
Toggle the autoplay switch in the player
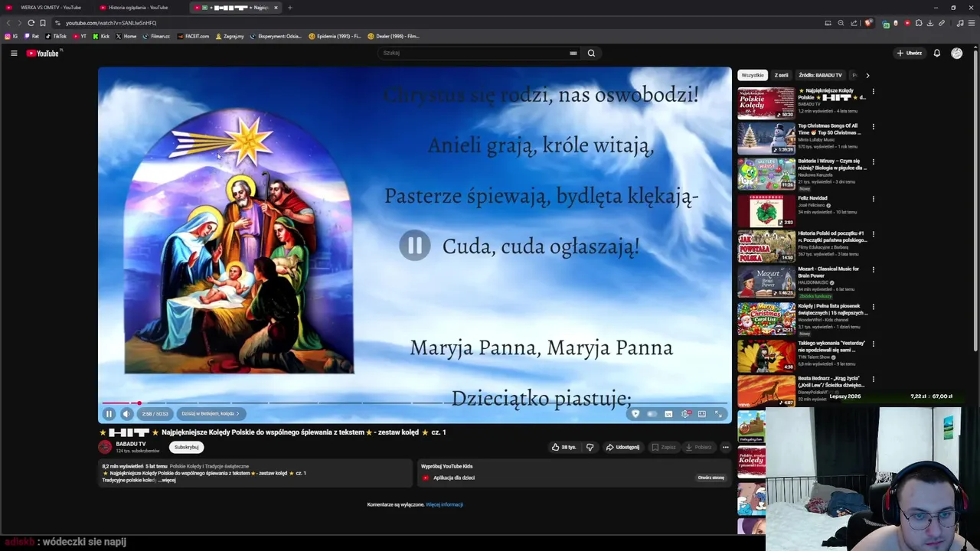click(652, 414)
